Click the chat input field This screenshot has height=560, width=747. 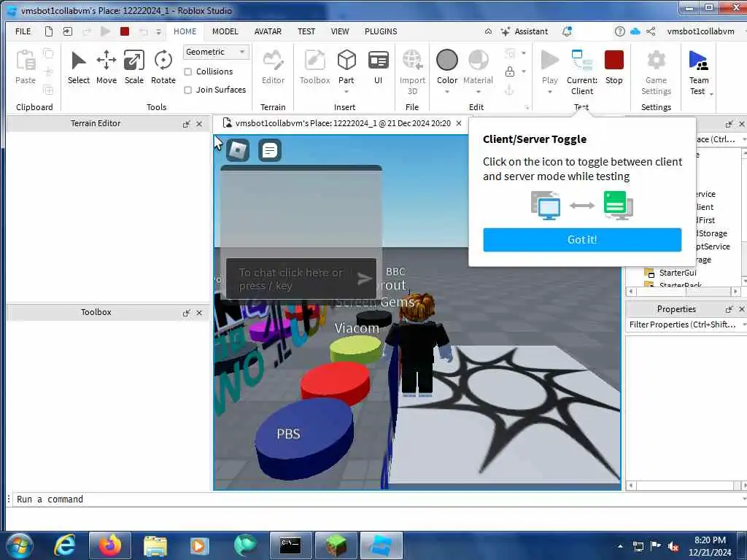click(301, 279)
